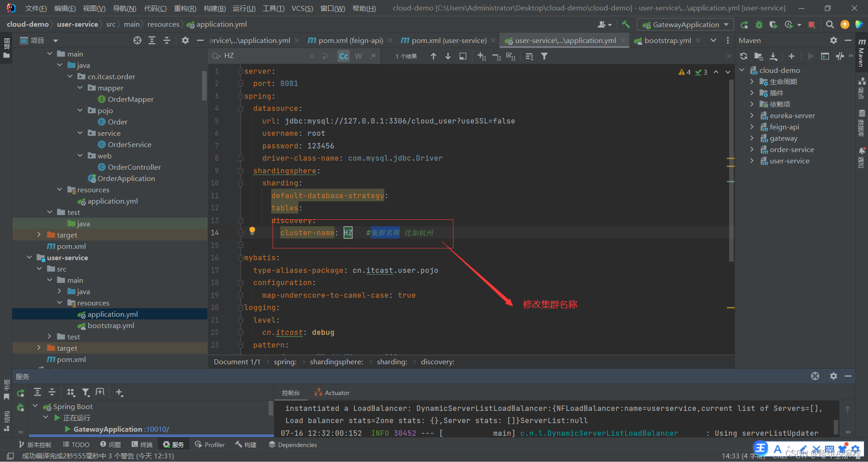Expand the gateway Maven module node
Image resolution: width=868 pixels, height=462 pixels.
pyautogui.click(x=752, y=138)
